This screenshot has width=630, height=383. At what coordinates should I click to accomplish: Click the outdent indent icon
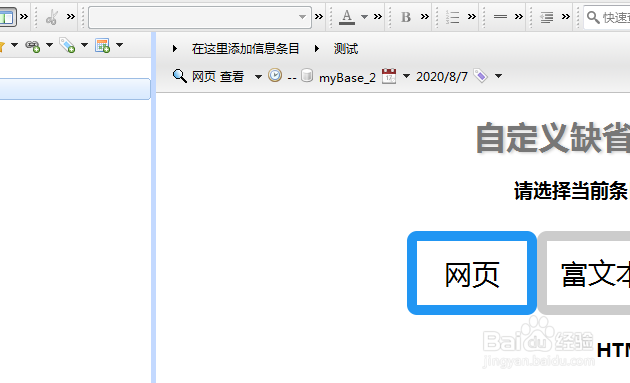[x=546, y=17]
